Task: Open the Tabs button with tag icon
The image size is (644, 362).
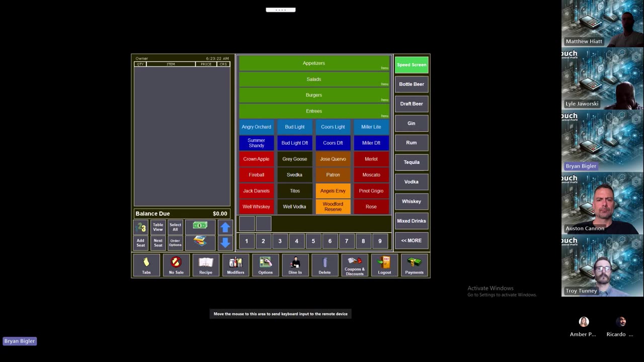Action: click(146, 265)
